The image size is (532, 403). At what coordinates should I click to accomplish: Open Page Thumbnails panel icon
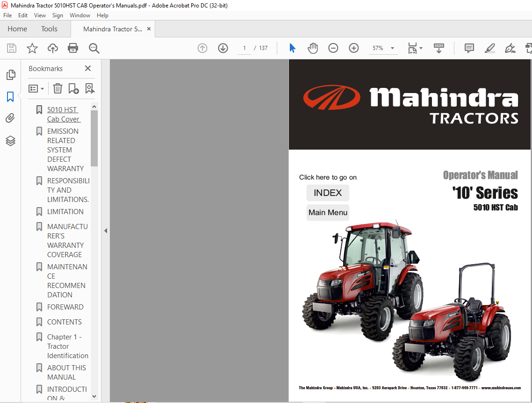pos(10,75)
